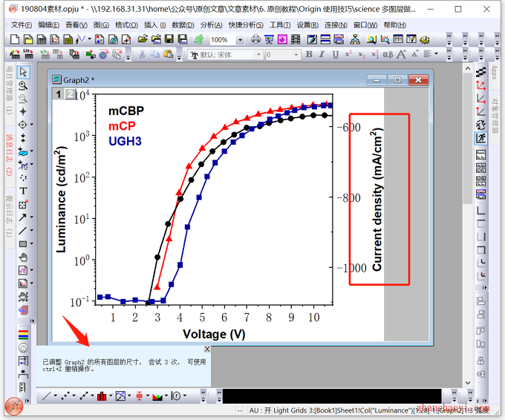Screen dimensions: 505x420
Task: Open the 帮助(H) menu
Action: (x=394, y=24)
